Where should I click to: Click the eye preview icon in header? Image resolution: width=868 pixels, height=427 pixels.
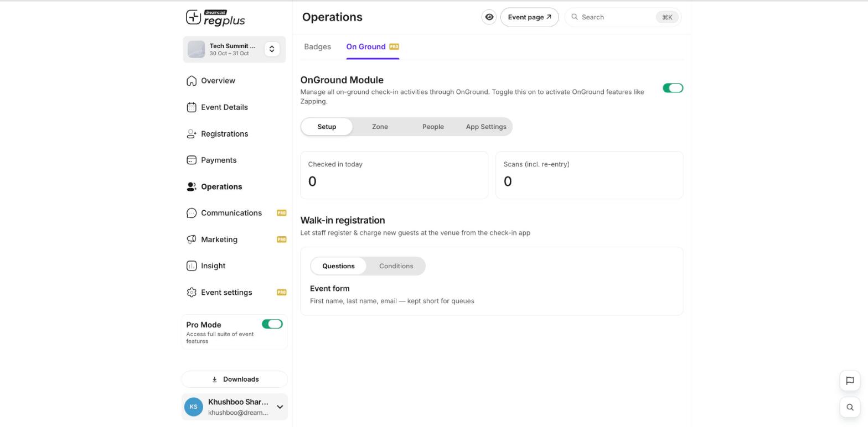(x=489, y=17)
